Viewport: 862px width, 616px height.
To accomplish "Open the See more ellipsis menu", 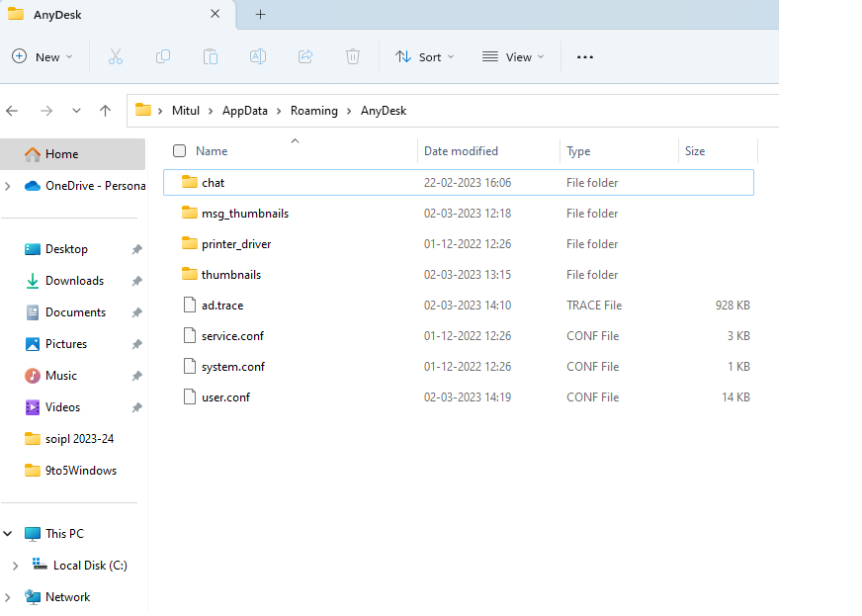I will click(585, 57).
